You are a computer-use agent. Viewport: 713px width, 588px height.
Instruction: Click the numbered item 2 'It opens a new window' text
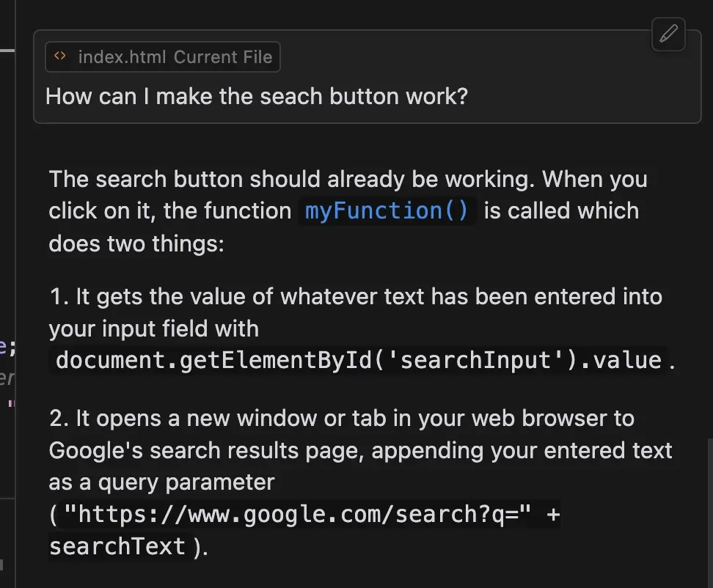[341, 419]
